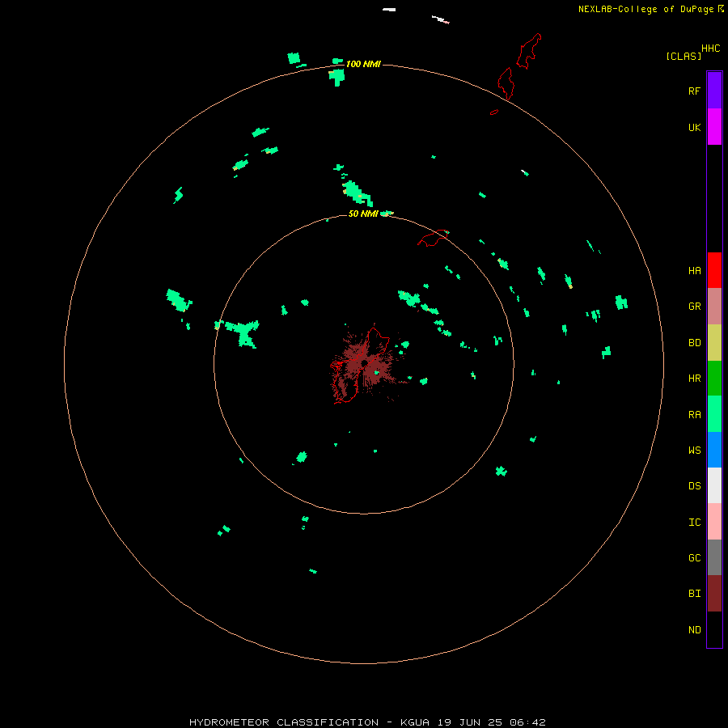Click the DS legend label
The image size is (728, 728).
(694, 485)
